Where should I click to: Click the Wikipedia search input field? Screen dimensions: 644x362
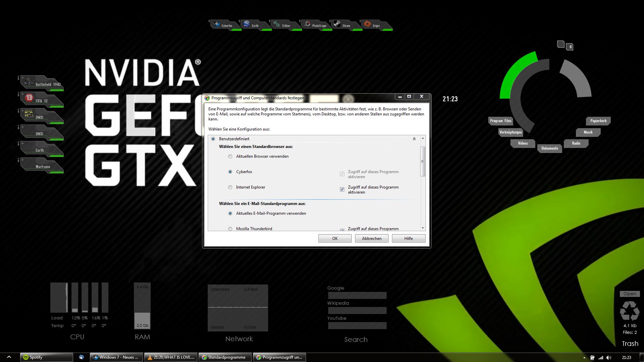click(357, 310)
